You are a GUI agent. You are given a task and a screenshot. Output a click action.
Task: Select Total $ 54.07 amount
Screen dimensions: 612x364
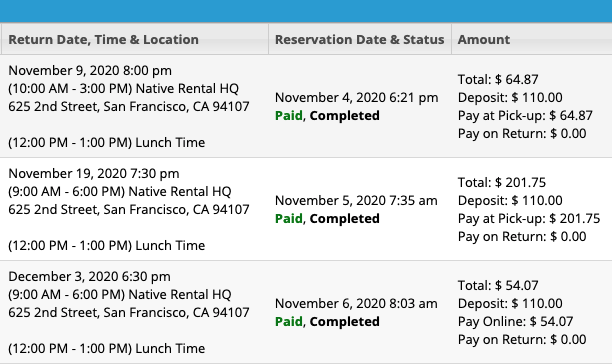498,286
